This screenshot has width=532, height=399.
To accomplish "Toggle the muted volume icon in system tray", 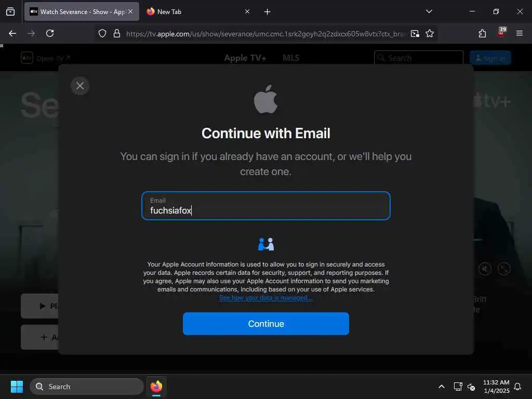I will tap(471, 387).
